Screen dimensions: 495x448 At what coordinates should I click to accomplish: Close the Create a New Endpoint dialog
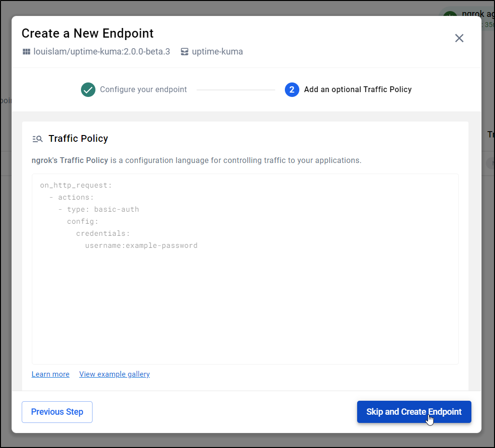pyautogui.click(x=459, y=38)
